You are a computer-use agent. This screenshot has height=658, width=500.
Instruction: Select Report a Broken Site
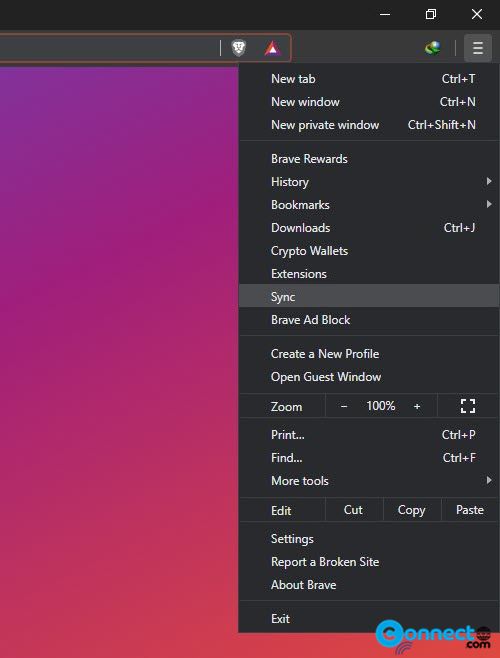coord(369,561)
